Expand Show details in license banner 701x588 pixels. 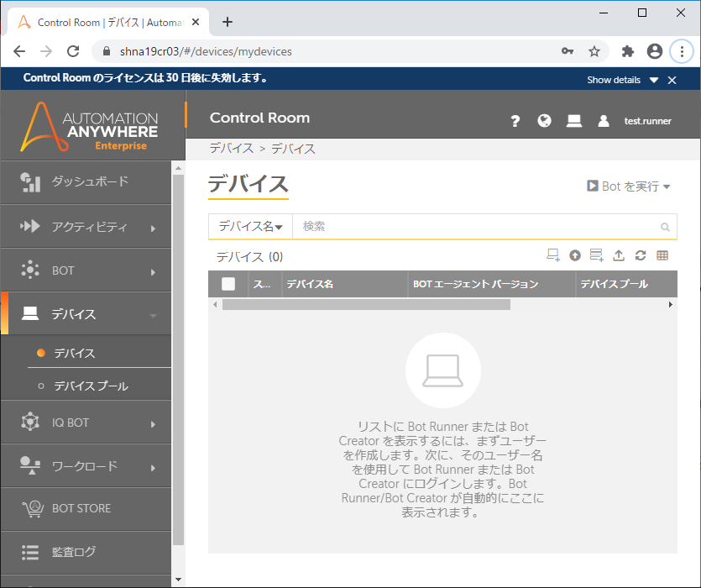click(x=622, y=80)
